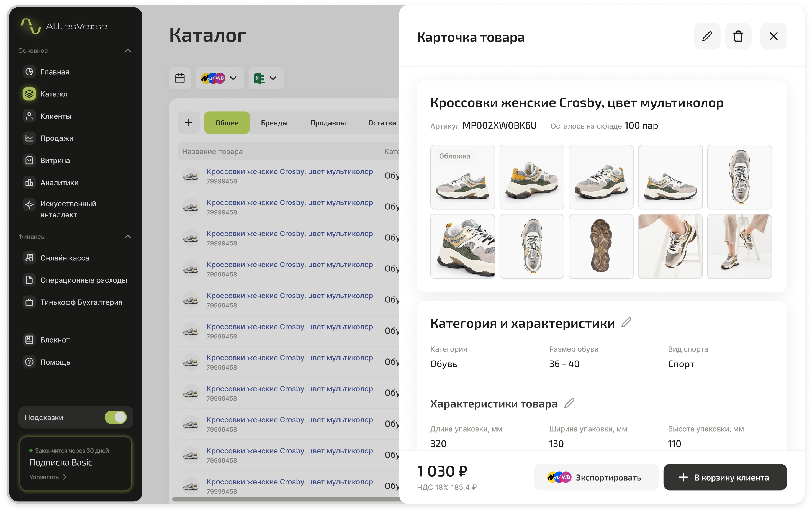
Task: Collapse the Основное sidebar section
Action: click(x=128, y=51)
